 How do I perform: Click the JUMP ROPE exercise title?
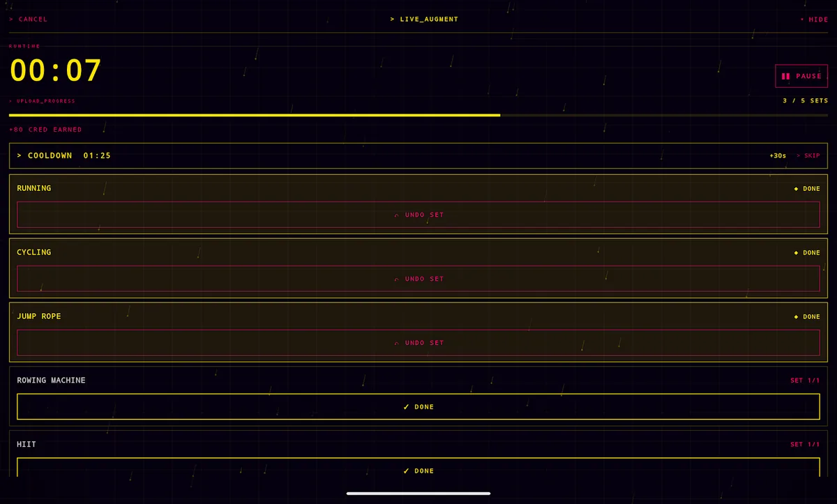(39, 316)
